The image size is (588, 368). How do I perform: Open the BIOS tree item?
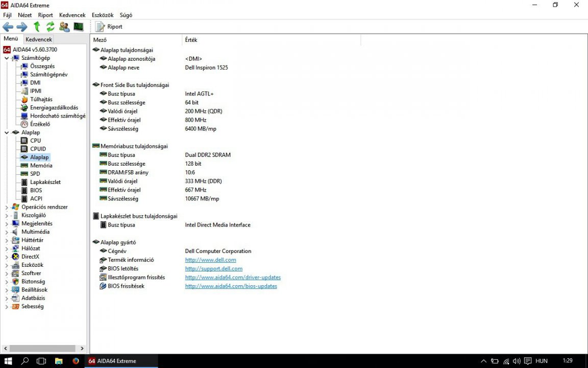click(x=36, y=190)
